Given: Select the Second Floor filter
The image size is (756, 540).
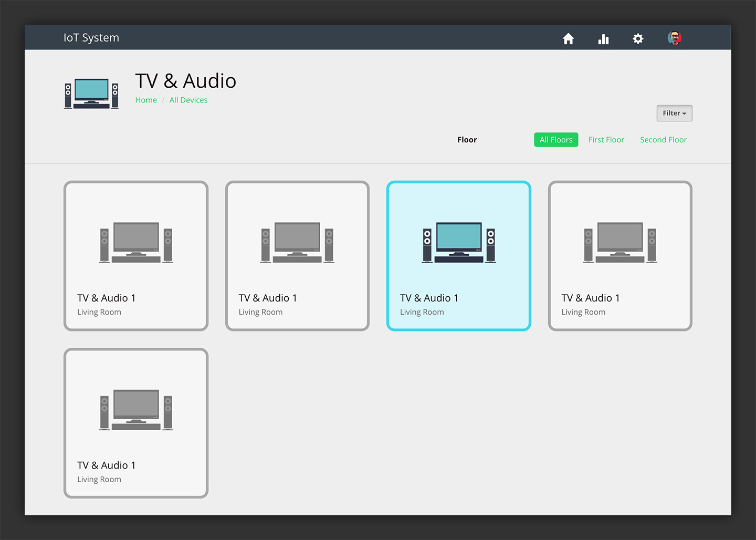Looking at the screenshot, I should point(663,140).
